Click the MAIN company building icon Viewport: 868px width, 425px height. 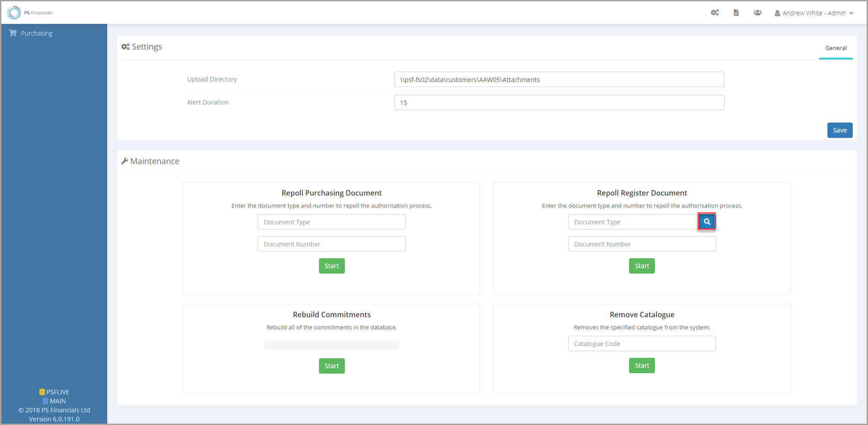45,401
